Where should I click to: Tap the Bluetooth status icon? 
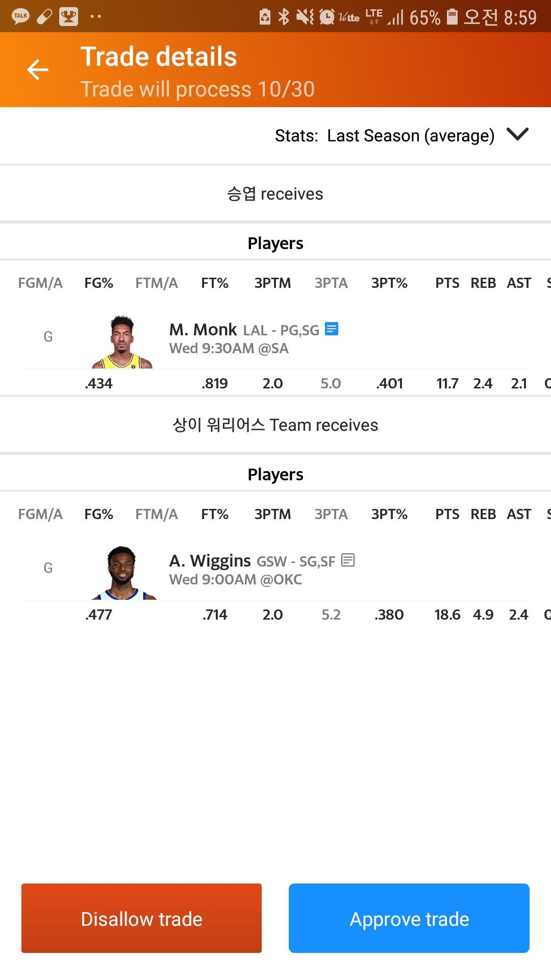pos(284,17)
